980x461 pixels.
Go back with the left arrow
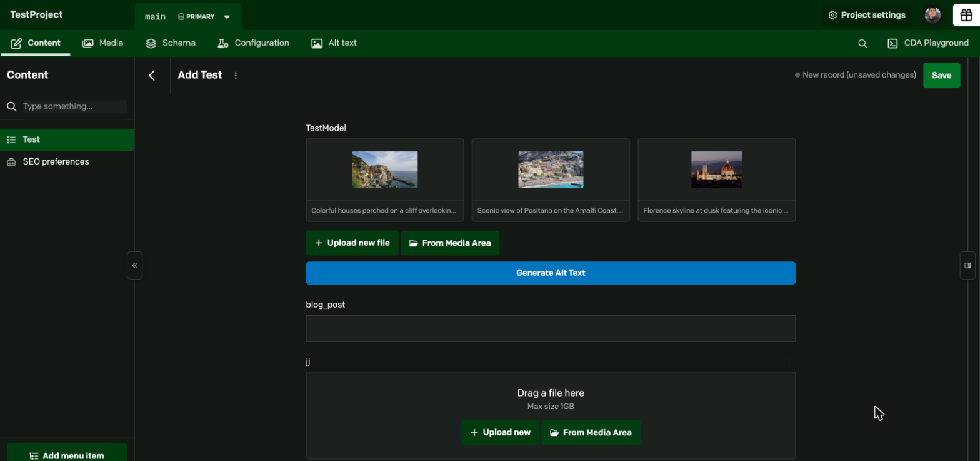click(152, 75)
